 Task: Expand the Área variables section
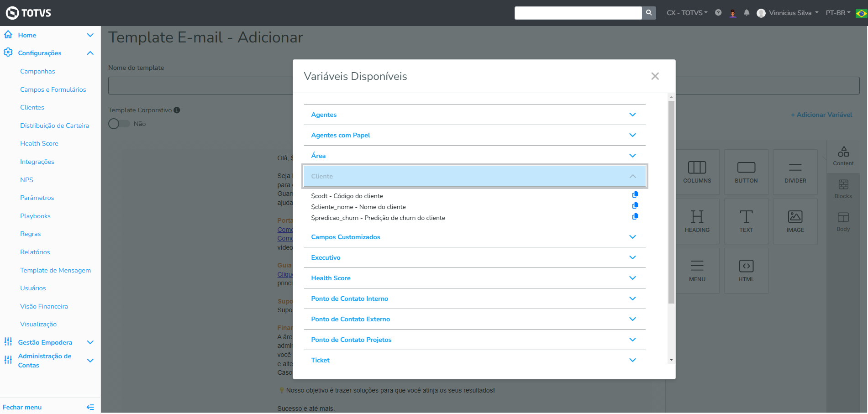[475, 156]
